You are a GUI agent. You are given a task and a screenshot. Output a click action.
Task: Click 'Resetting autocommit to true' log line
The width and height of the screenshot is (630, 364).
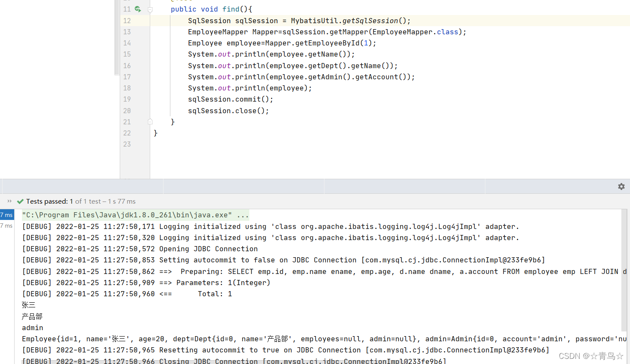point(285,350)
